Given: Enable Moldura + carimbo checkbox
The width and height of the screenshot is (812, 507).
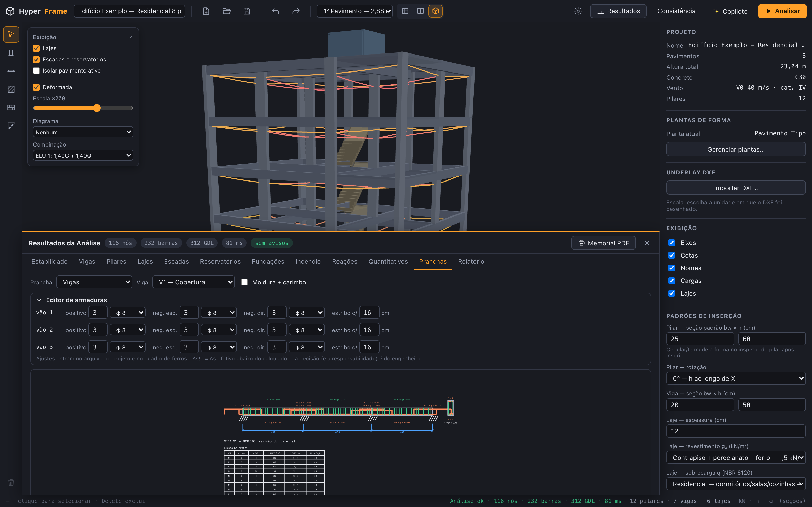Looking at the screenshot, I should tap(244, 282).
